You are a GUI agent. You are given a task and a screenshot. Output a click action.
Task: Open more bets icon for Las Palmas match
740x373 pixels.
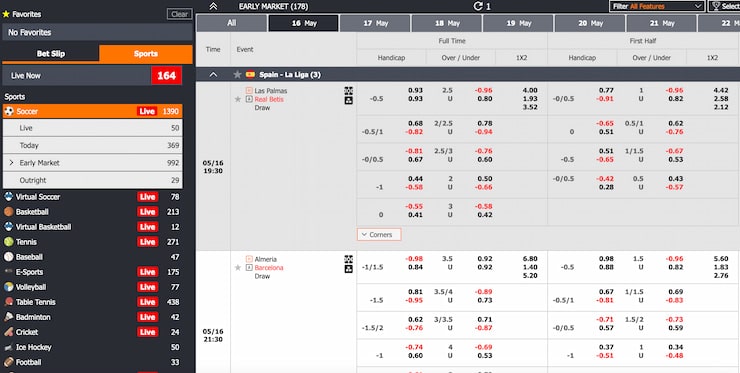348,91
